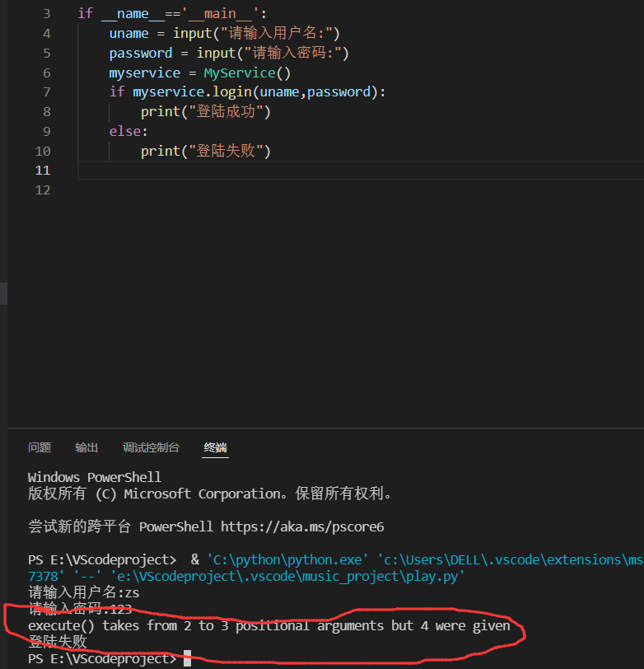Click the __name__ variable in line 3
This screenshot has height=669, width=644.
tap(133, 14)
